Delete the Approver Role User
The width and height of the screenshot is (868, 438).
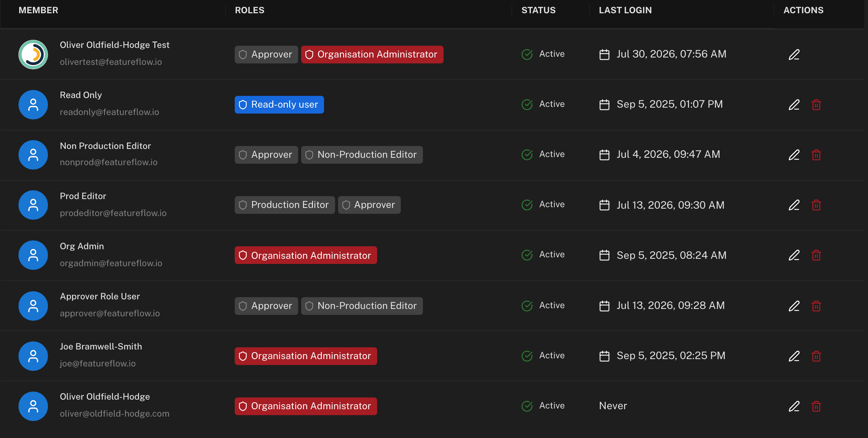click(816, 306)
